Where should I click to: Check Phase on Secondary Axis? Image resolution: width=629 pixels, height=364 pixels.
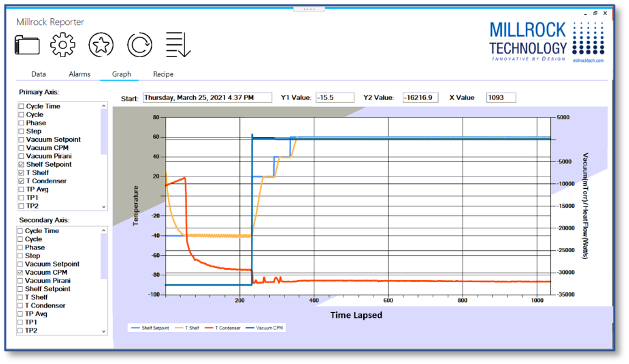20,248
